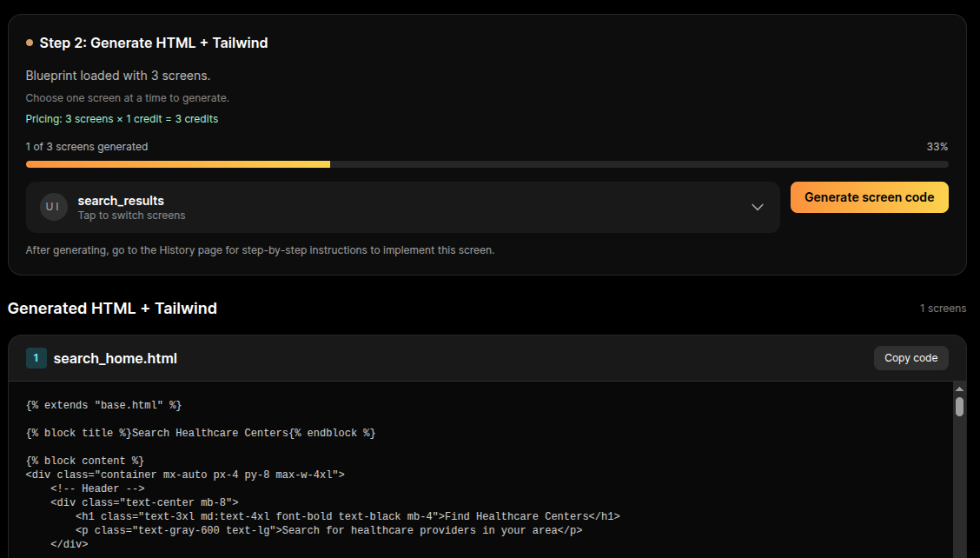
Task: Click the 33% percentage indicator
Action: coord(937,146)
